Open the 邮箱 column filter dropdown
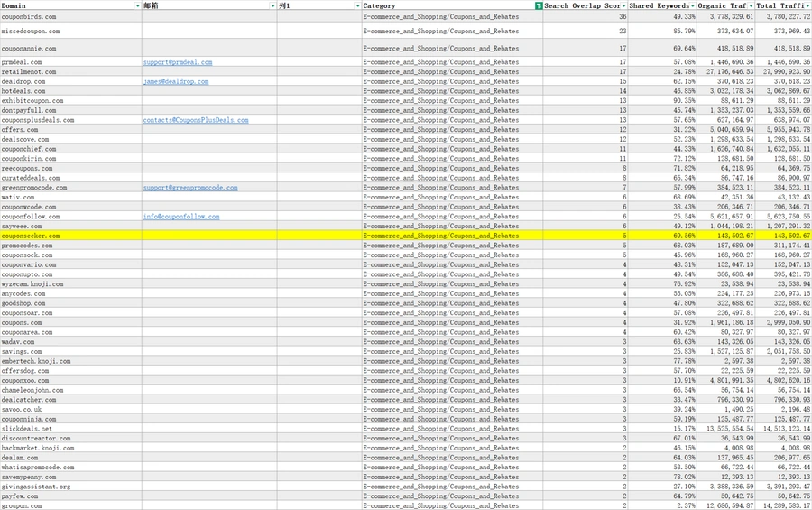The image size is (812, 510). [x=272, y=5]
